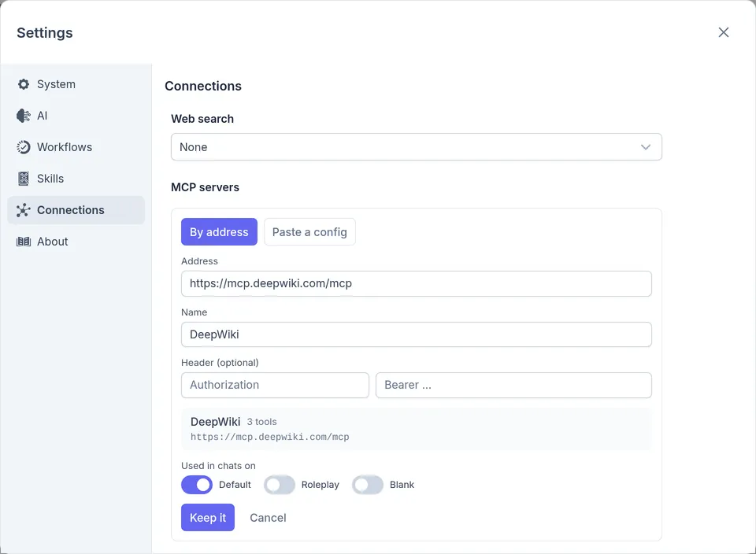Viewport: 756px width, 554px height.
Task: Open the System settings section
Action: pyautogui.click(x=76, y=84)
